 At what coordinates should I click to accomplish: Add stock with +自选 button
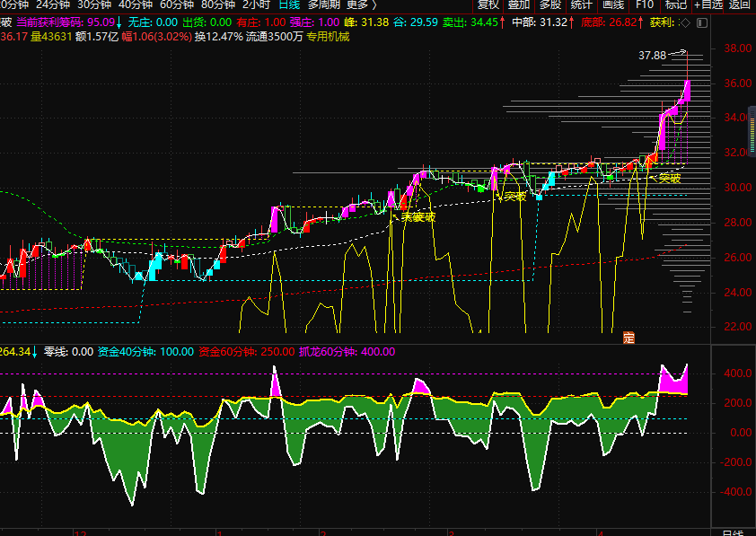coord(708,4)
